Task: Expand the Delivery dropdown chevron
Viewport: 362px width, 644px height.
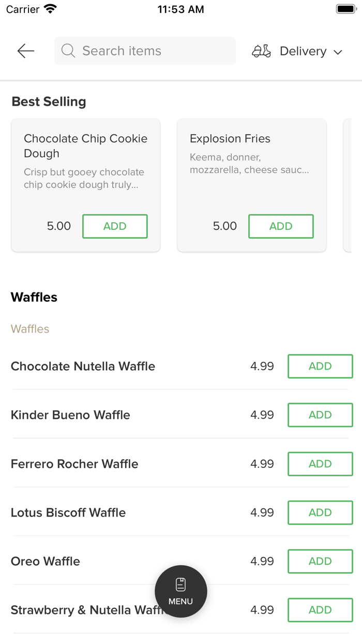Action: [x=338, y=52]
